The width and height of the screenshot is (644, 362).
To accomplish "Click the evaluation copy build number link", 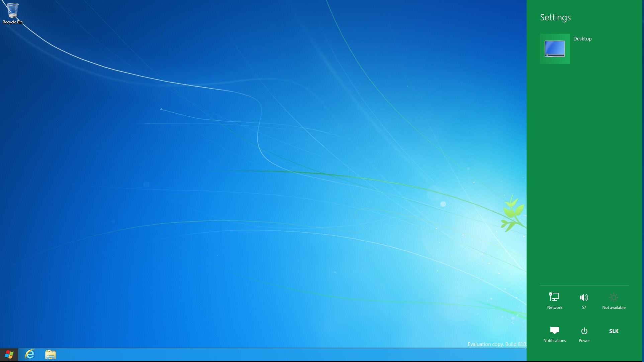I will click(x=495, y=344).
